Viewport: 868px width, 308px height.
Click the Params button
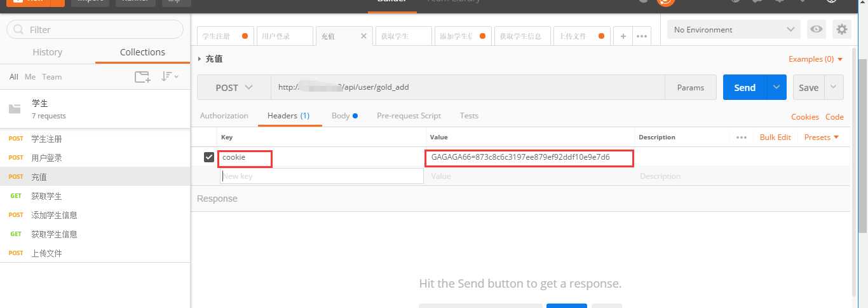pos(691,87)
